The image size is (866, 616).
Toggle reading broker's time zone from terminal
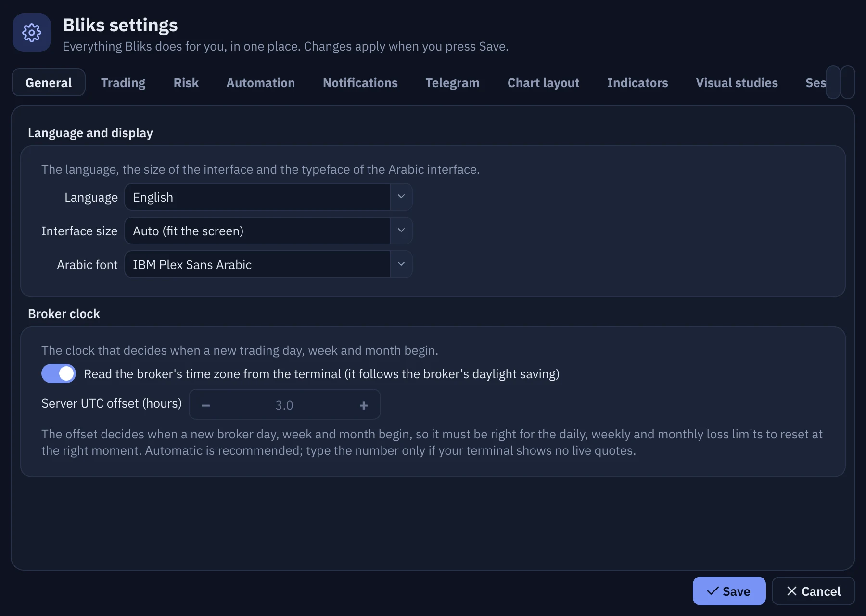click(x=59, y=373)
